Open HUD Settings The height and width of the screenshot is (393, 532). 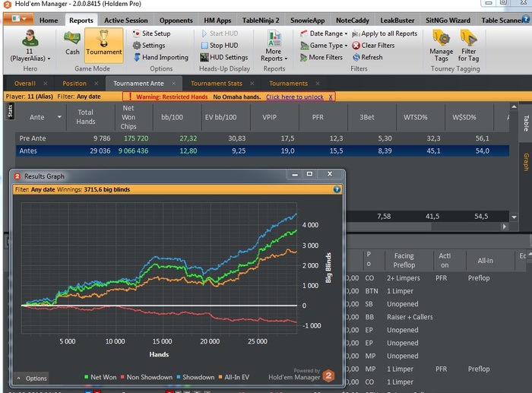(224, 57)
